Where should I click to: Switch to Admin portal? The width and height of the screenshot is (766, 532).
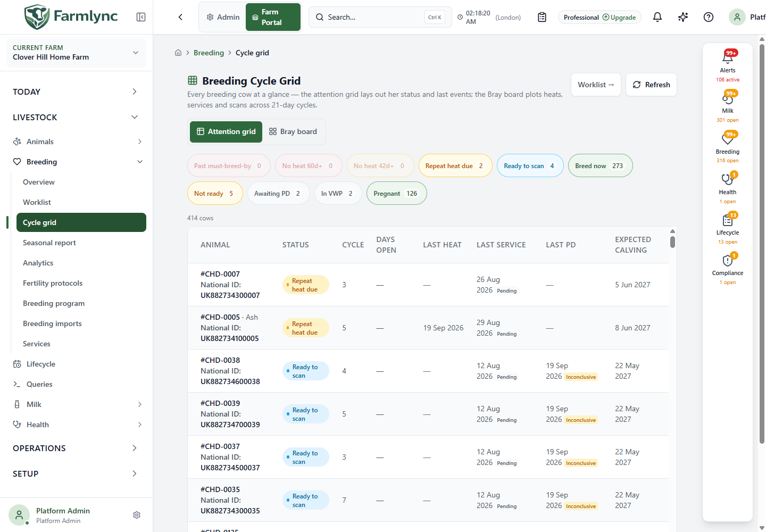[x=223, y=17]
